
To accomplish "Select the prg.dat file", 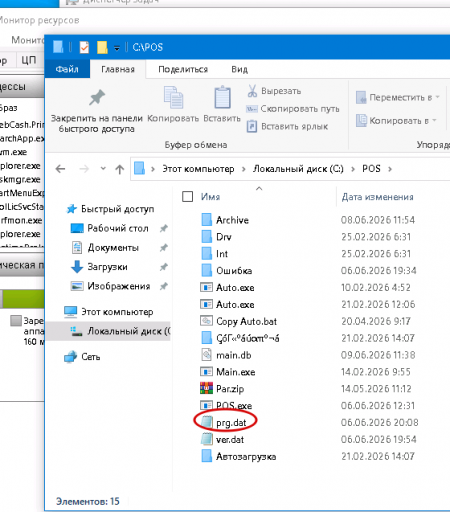I will coord(223,423).
